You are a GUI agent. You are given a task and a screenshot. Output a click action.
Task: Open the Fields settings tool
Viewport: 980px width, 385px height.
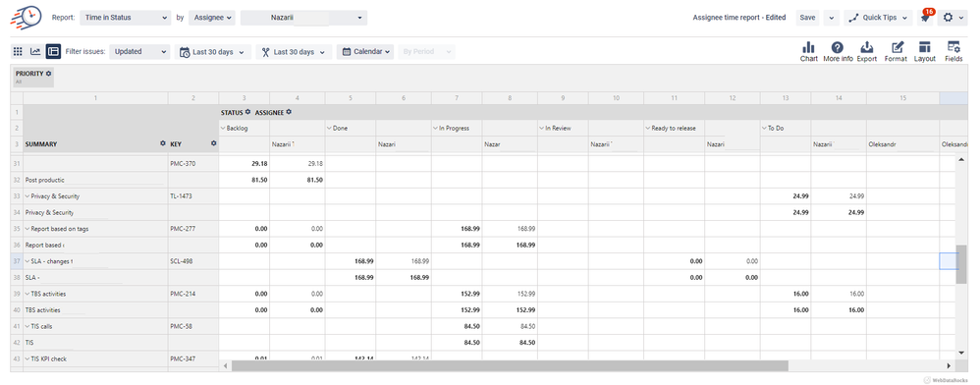tap(953, 51)
